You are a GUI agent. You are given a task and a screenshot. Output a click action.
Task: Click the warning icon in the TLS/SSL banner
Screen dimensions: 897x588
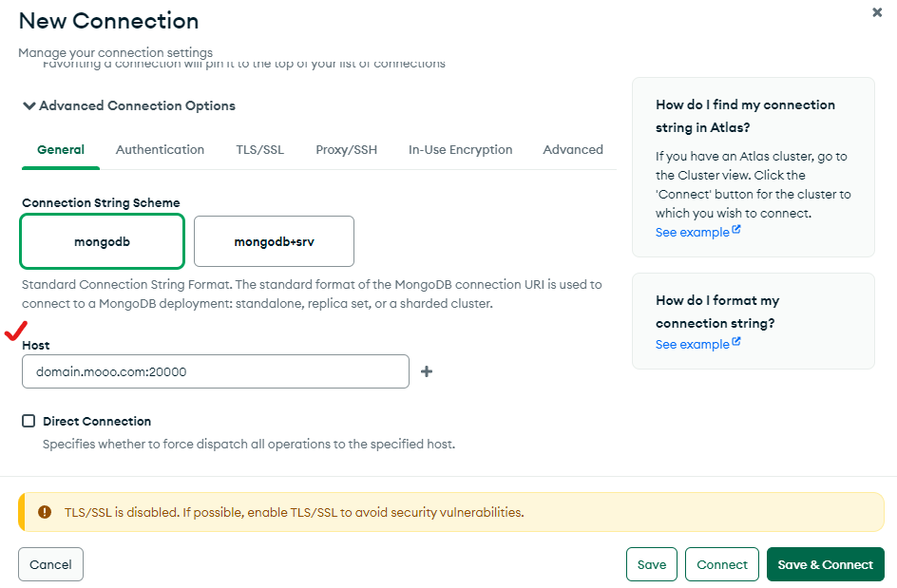pyautogui.click(x=45, y=512)
